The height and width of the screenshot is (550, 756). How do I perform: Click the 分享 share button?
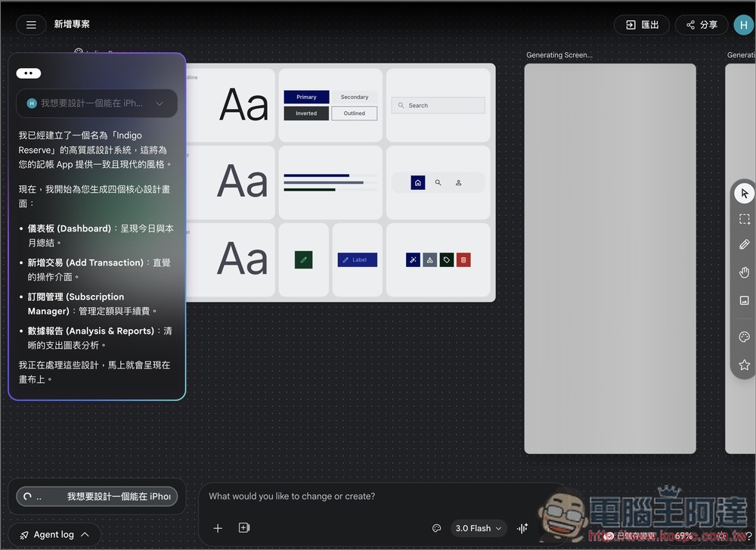tap(702, 25)
